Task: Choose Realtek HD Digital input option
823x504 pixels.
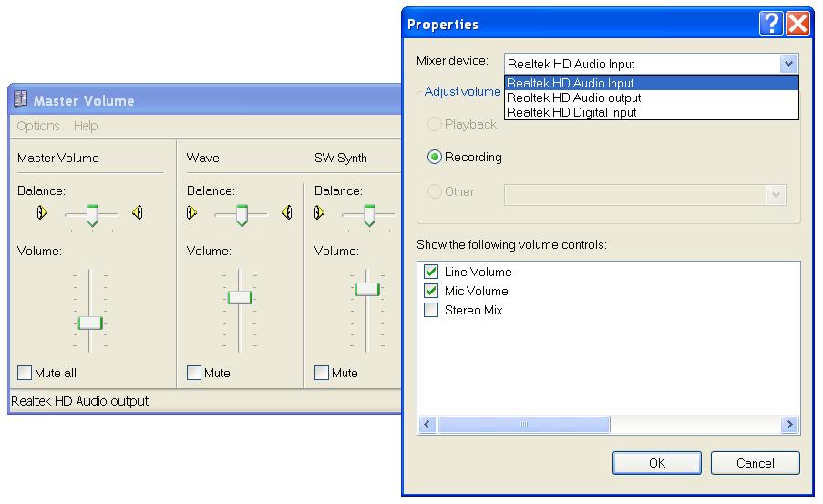Action: 571,112
